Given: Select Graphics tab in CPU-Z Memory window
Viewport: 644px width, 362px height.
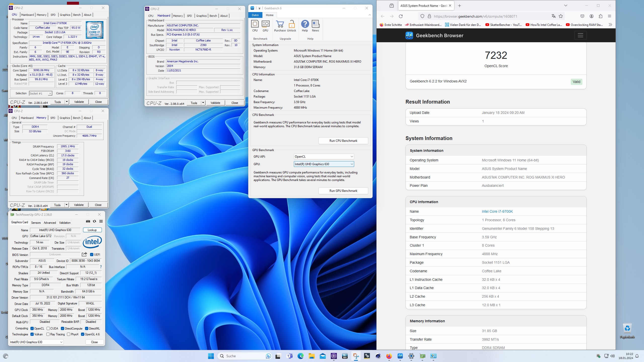Looking at the screenshot, I should click(65, 118).
